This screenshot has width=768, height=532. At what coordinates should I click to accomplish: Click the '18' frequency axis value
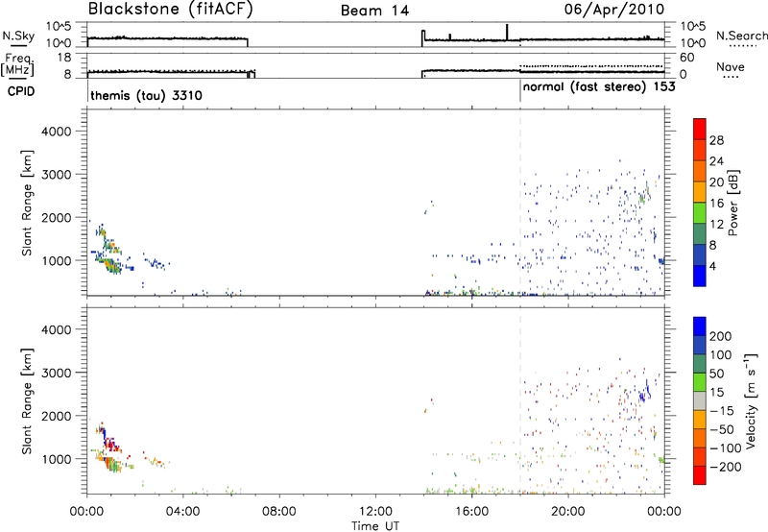(x=63, y=58)
